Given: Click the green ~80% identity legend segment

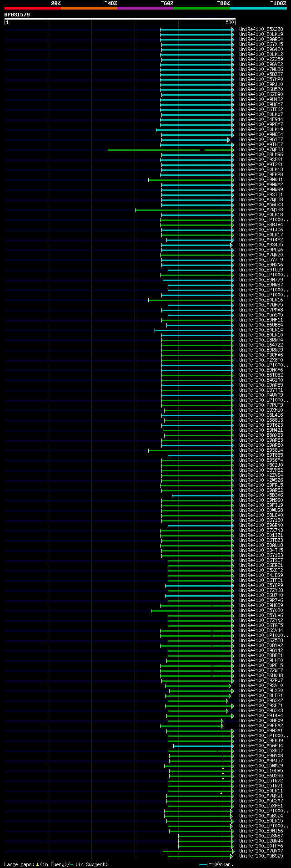Looking at the screenshot, I should (202, 8).
